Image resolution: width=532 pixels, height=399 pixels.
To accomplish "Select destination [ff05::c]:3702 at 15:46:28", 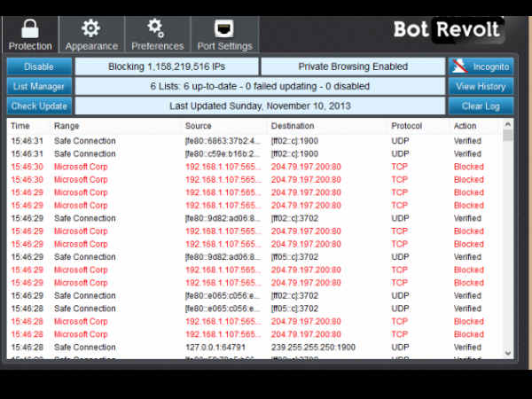I will pos(294,309).
